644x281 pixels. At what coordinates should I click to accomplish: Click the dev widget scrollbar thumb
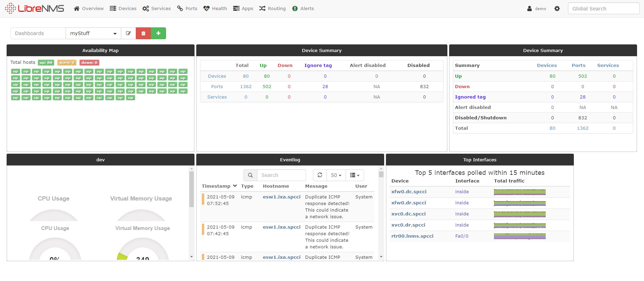tap(191, 189)
